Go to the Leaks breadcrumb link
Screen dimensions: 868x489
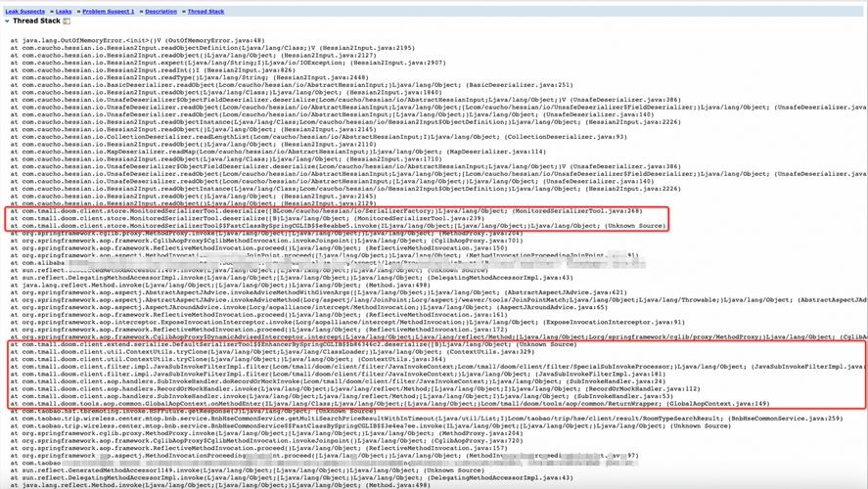coord(64,11)
